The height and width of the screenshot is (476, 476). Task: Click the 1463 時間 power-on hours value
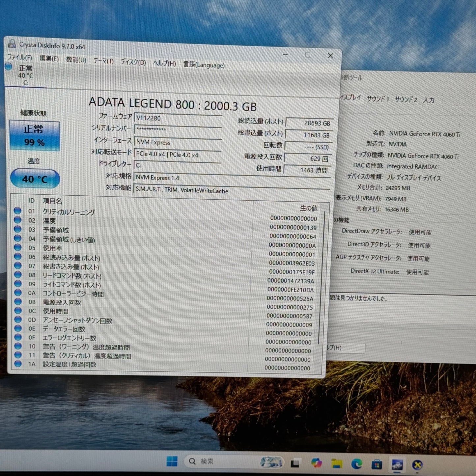coord(307,170)
